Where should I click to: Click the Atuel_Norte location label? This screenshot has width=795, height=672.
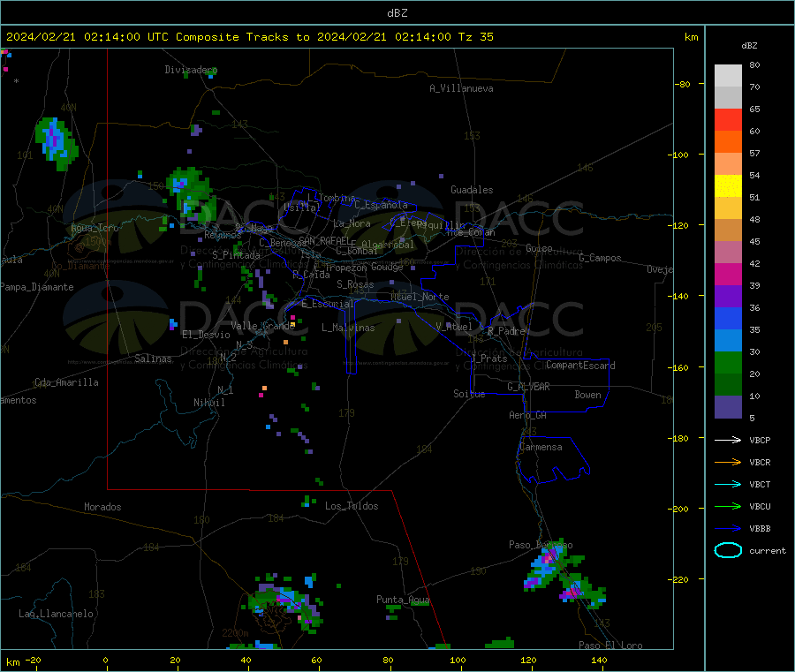pos(420,297)
